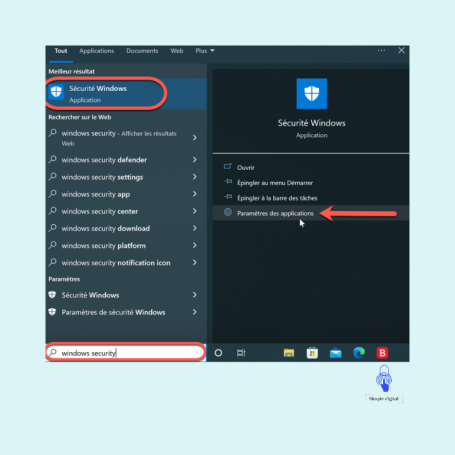Image resolution: width=455 pixels, height=455 pixels.
Task: Click gear icon beside Paramètres des applications
Action: (x=228, y=212)
